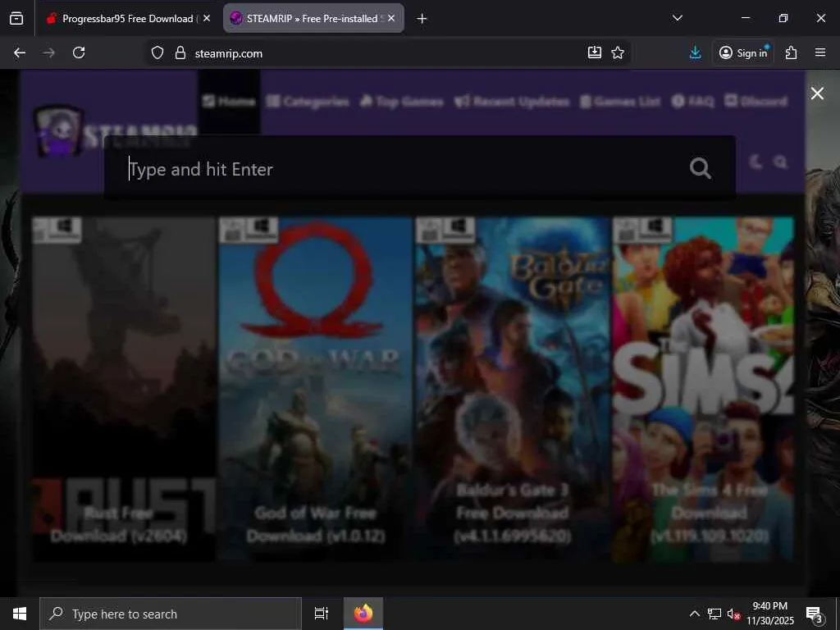Close the search overlay with X
This screenshot has width=840, height=630.
click(817, 94)
